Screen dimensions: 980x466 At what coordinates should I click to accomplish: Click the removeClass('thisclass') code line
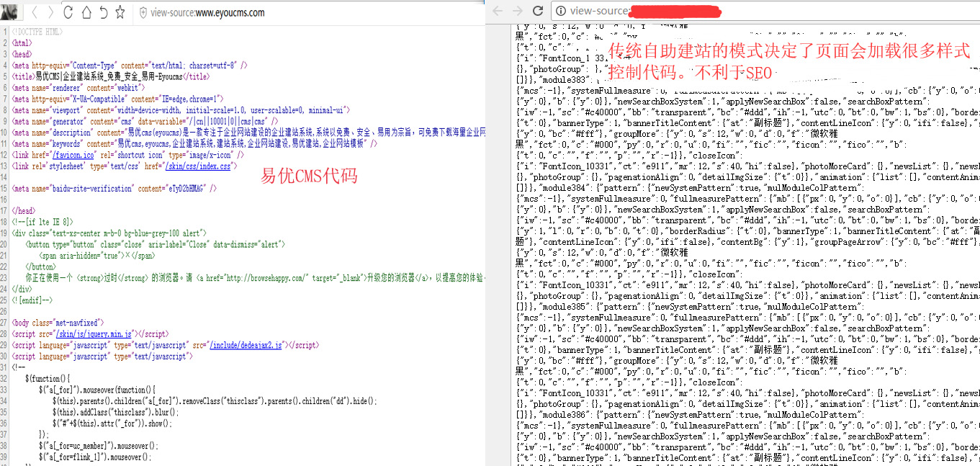point(215,401)
